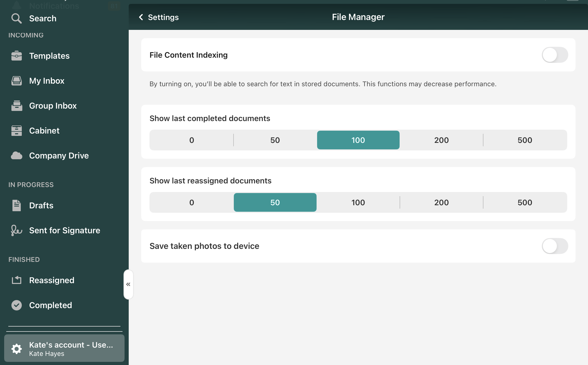
Task: Turn on Save taken photos toggle
Action: pos(555,246)
